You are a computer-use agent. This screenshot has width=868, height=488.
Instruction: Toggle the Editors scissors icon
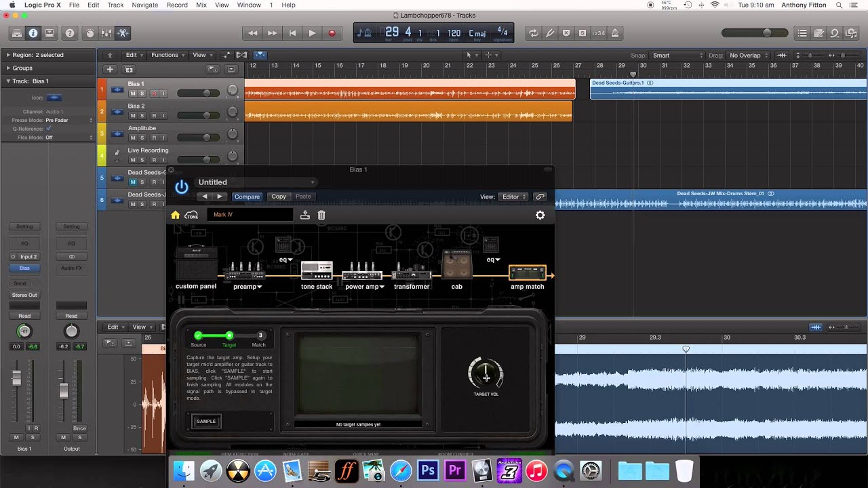pos(123,33)
